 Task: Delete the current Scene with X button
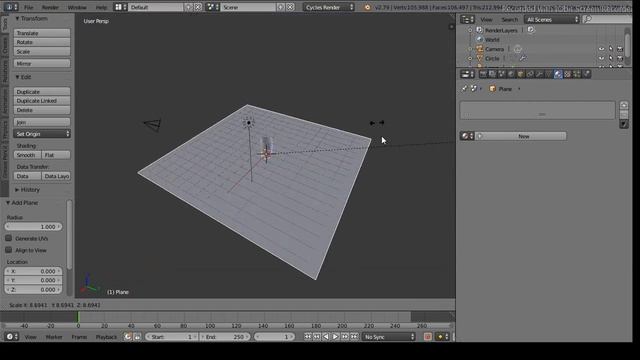pyautogui.click(x=290, y=7)
